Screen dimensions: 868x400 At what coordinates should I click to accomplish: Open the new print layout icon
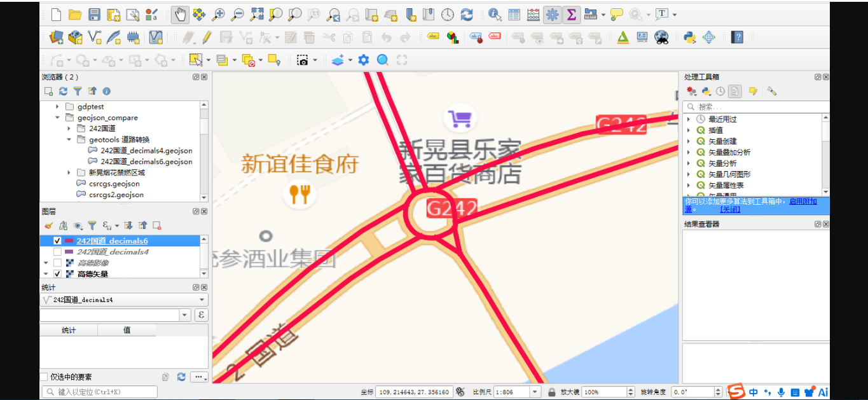[x=113, y=15]
